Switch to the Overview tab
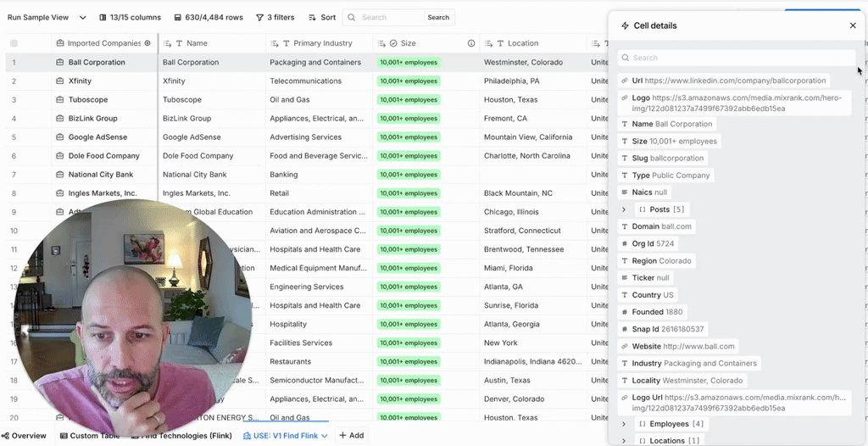 (24, 436)
